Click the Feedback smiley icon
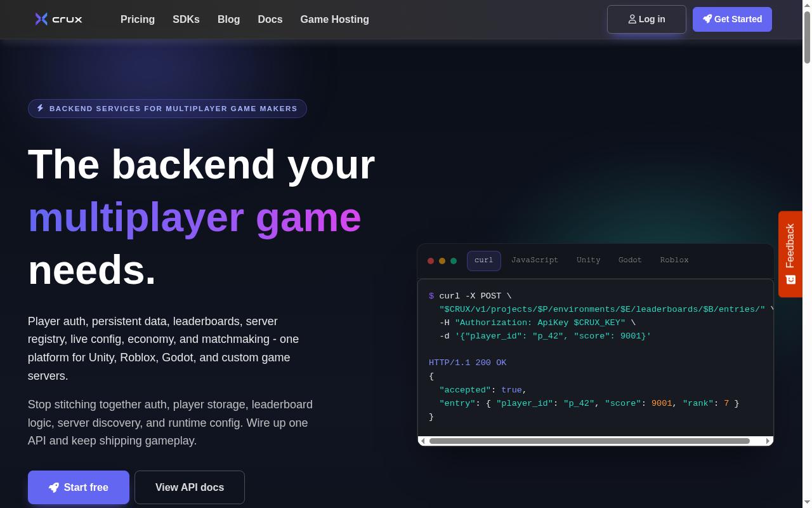This screenshot has width=812, height=508. (x=790, y=279)
